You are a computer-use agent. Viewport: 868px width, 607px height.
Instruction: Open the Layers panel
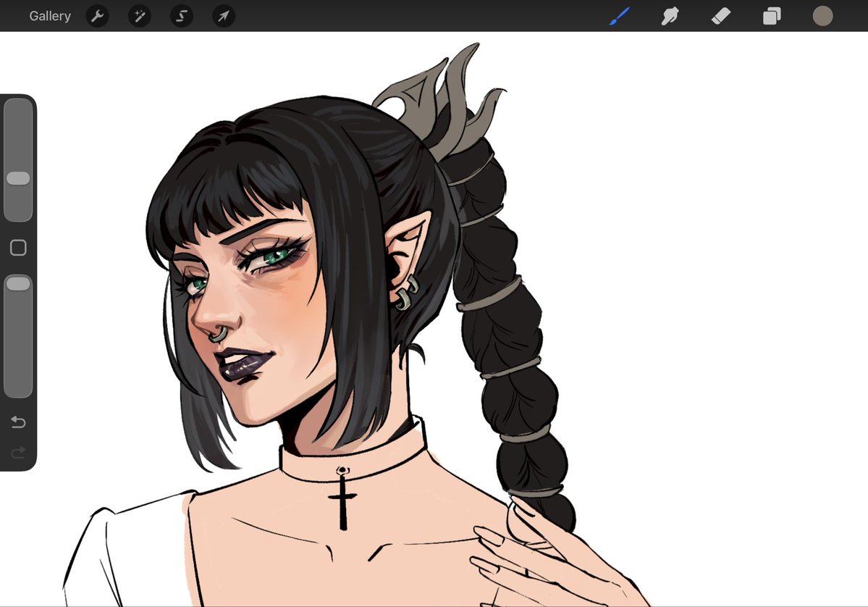tap(772, 16)
